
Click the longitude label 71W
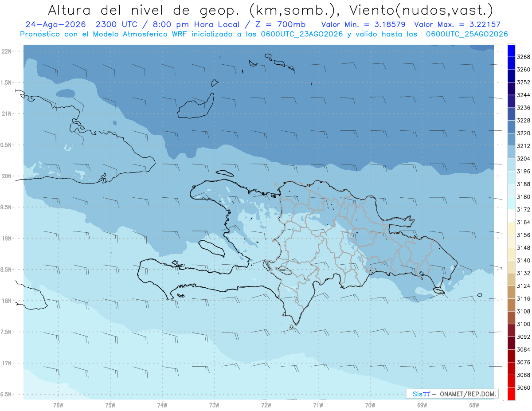[x=318, y=405]
